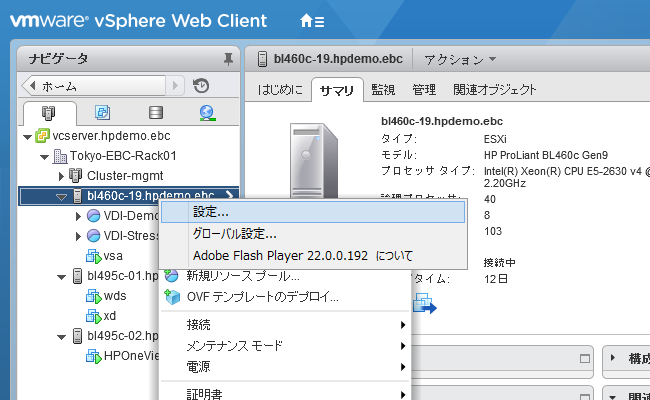Go back to ホーム in navigator
The image size is (650, 400).
click(94, 86)
